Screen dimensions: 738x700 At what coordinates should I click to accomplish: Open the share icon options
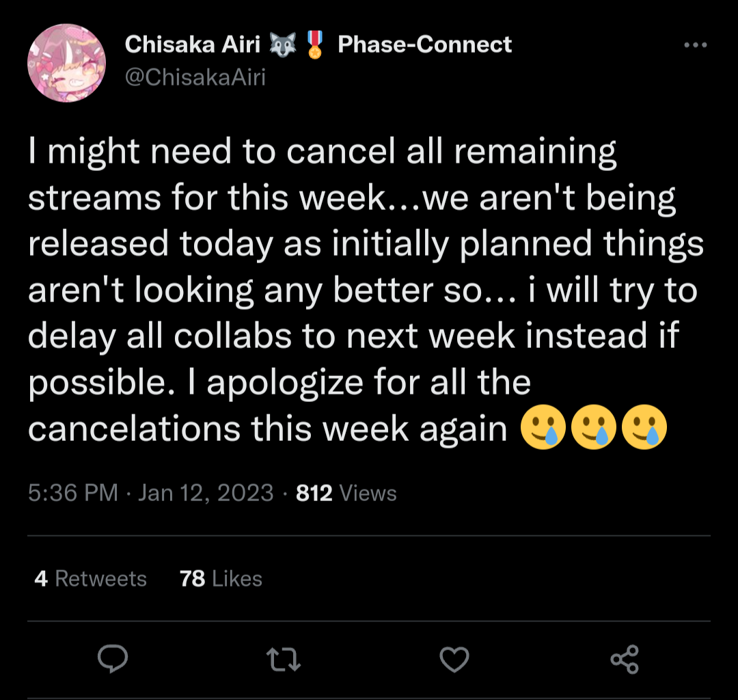pos(625,659)
